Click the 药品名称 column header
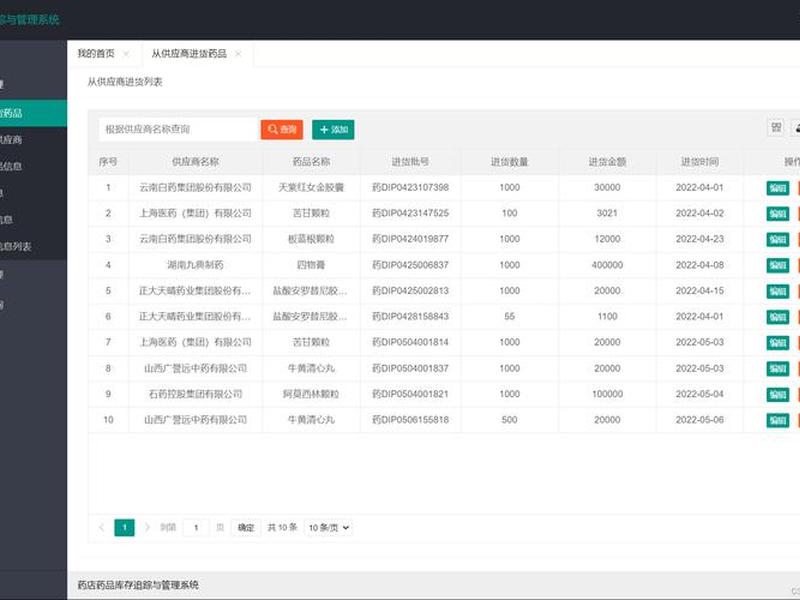Screen dimensions: 800x600 coord(311,162)
